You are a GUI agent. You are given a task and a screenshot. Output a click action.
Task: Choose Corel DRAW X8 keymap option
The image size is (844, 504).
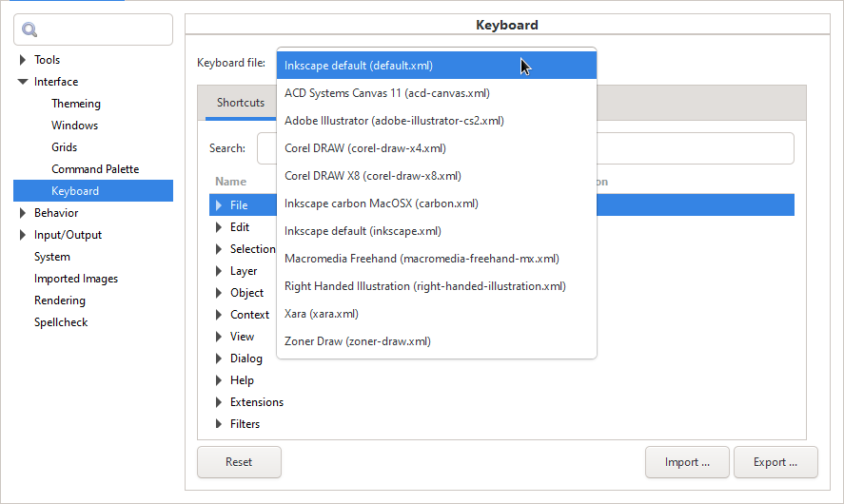(437, 176)
